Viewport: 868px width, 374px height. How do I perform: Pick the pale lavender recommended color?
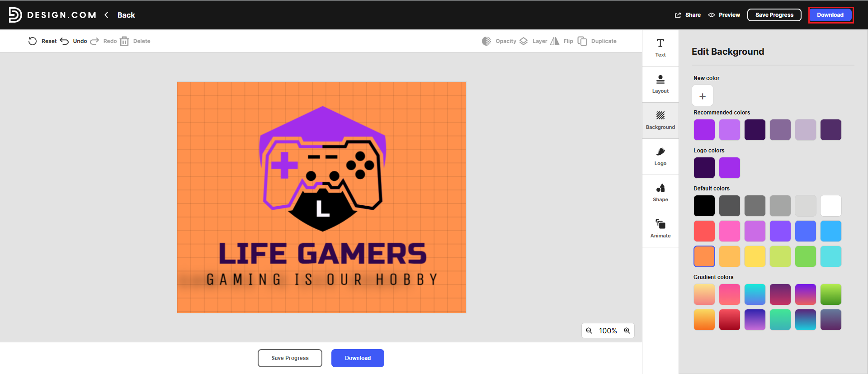806,130
